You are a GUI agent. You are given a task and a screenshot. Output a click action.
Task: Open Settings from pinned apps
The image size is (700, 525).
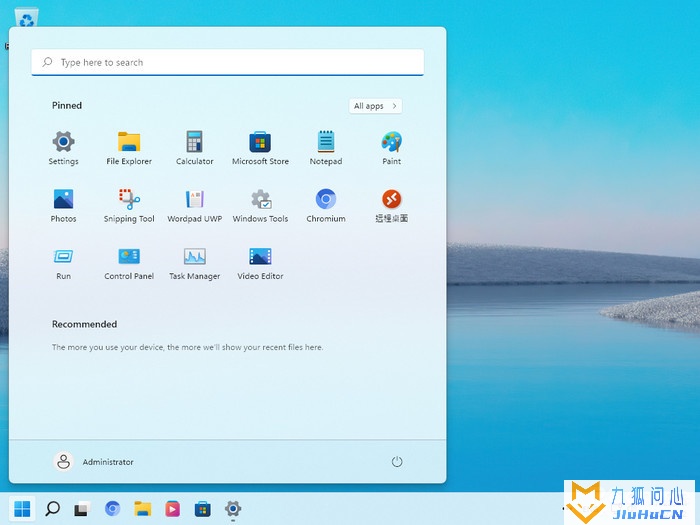point(63,149)
